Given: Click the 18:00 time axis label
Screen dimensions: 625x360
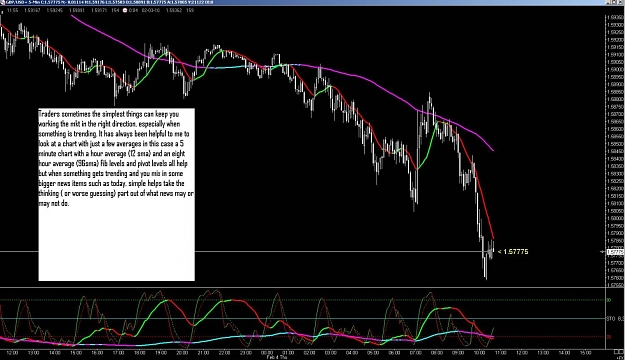Looking at the screenshot, I should coord(140,353).
